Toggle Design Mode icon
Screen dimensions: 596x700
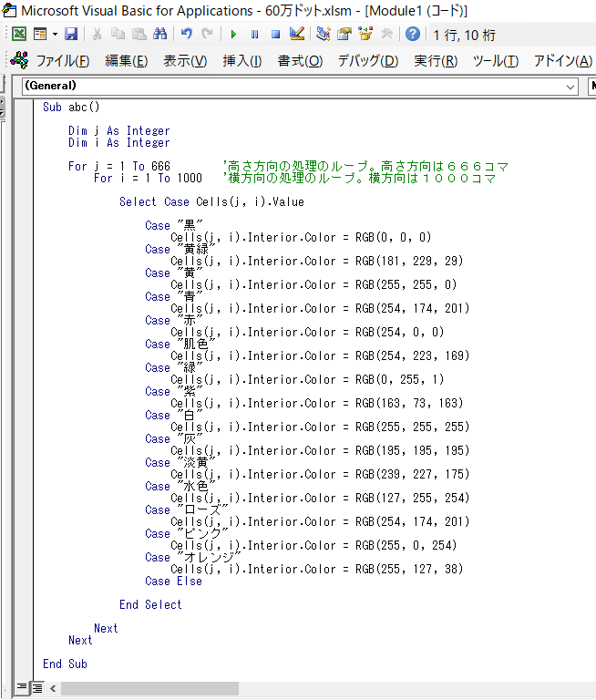(296, 34)
